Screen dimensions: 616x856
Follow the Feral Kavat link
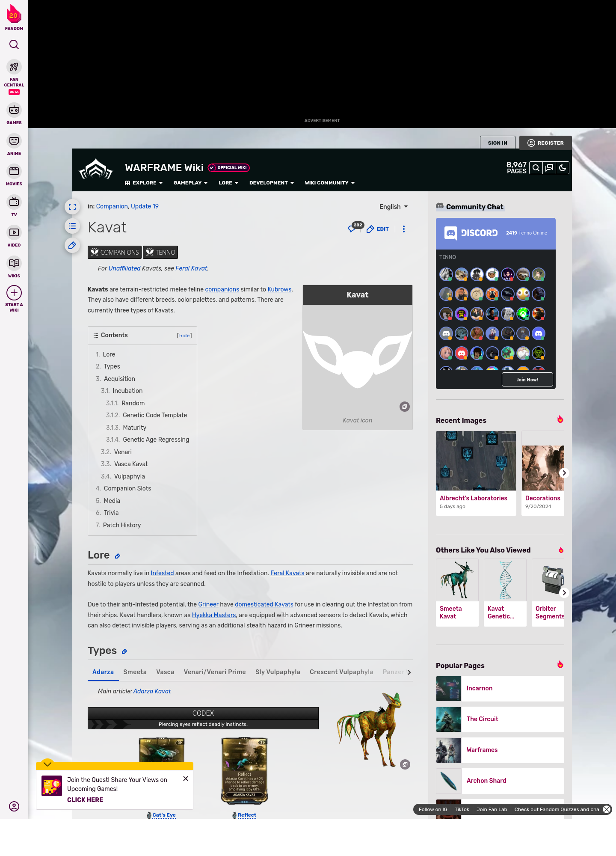(x=191, y=268)
